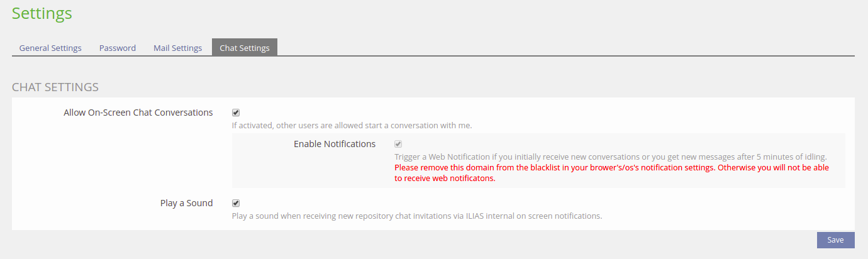Click the red 'to receive web notificatons' line
Image resolution: width=868 pixels, height=259 pixels.
445,179
